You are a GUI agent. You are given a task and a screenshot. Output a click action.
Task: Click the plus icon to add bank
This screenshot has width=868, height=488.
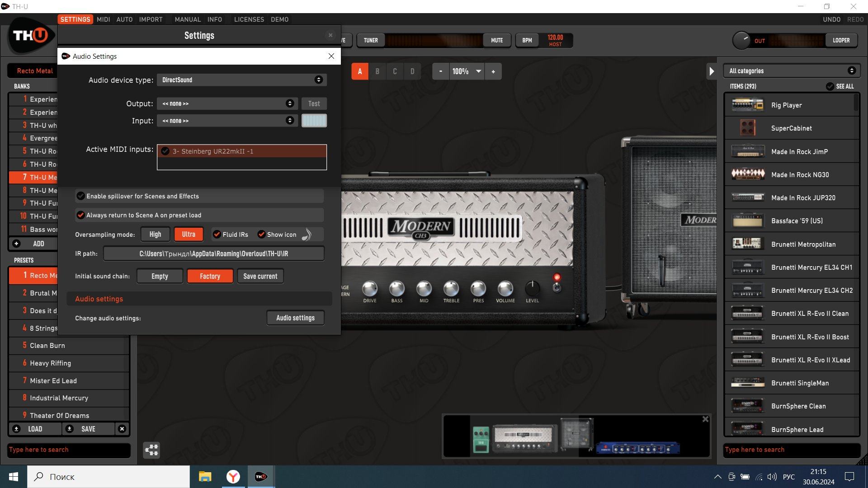pyautogui.click(x=16, y=244)
